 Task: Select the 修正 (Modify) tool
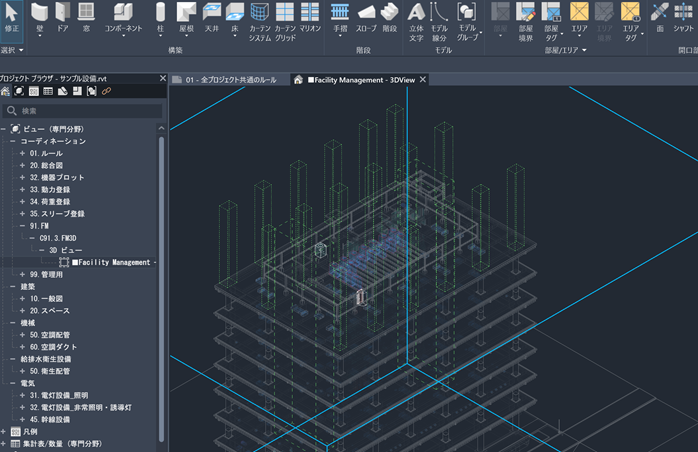tap(11, 18)
